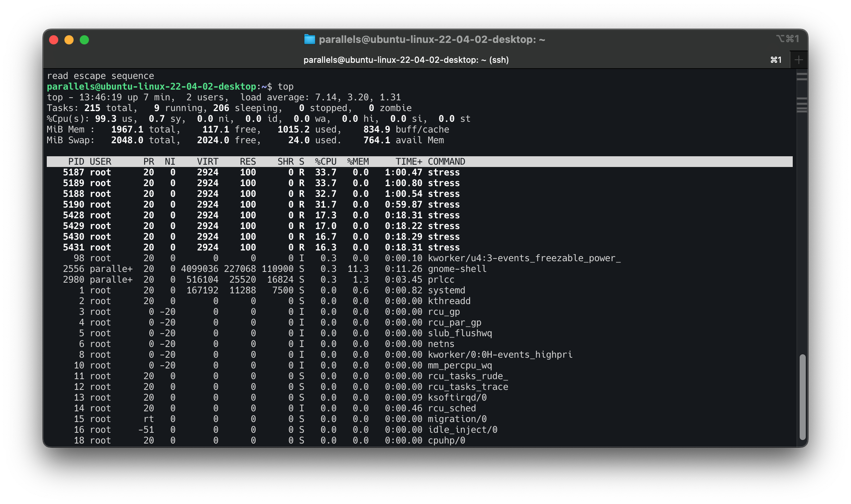Click the gnome-shell command name
The width and height of the screenshot is (851, 504).
(457, 269)
